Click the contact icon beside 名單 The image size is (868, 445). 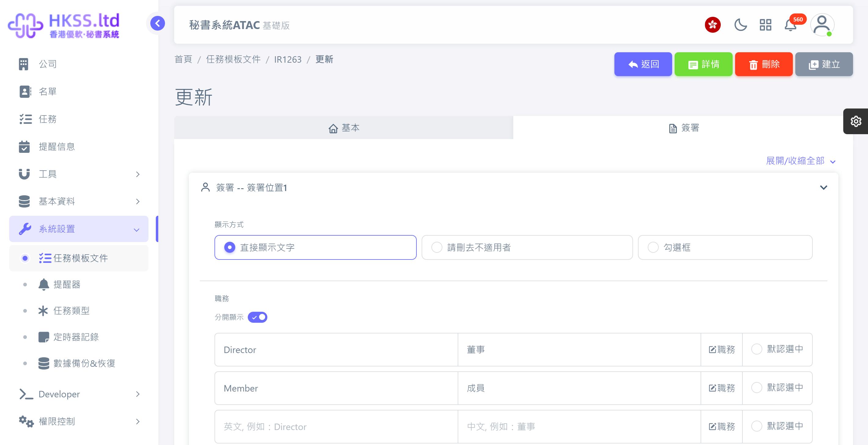pos(25,91)
